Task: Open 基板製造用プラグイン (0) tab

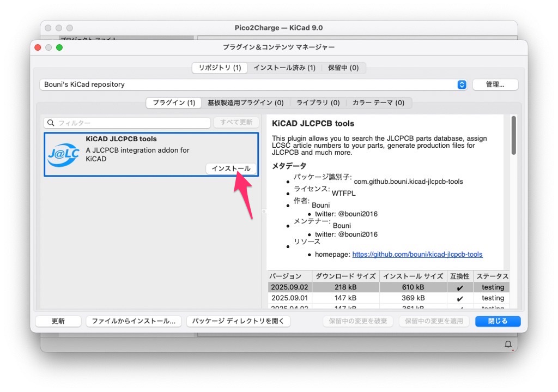Action: coord(245,102)
